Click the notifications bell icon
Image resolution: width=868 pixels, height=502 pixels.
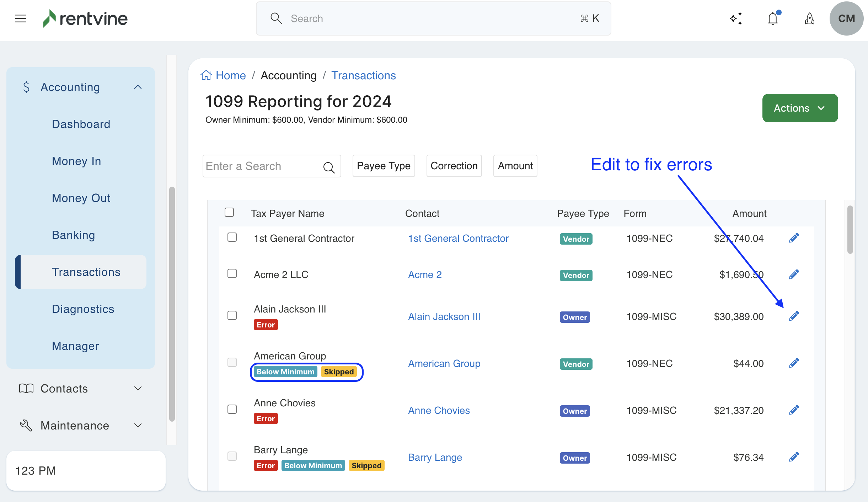[772, 18]
